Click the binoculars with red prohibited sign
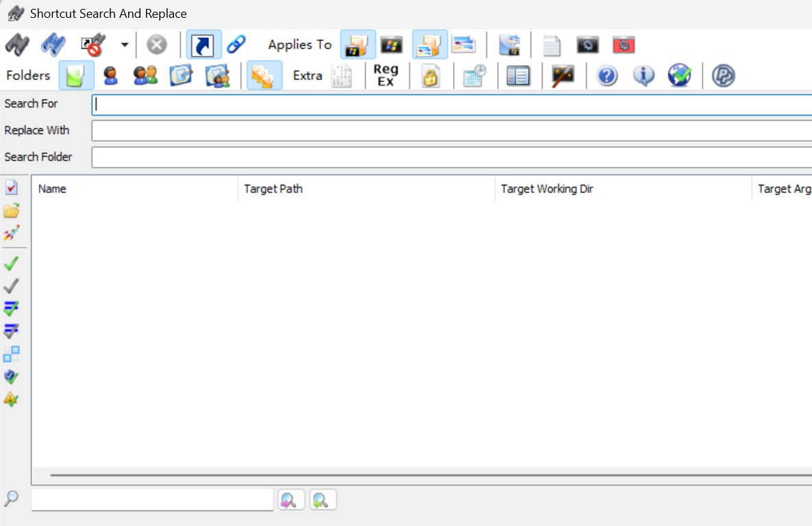 pyautogui.click(x=92, y=45)
